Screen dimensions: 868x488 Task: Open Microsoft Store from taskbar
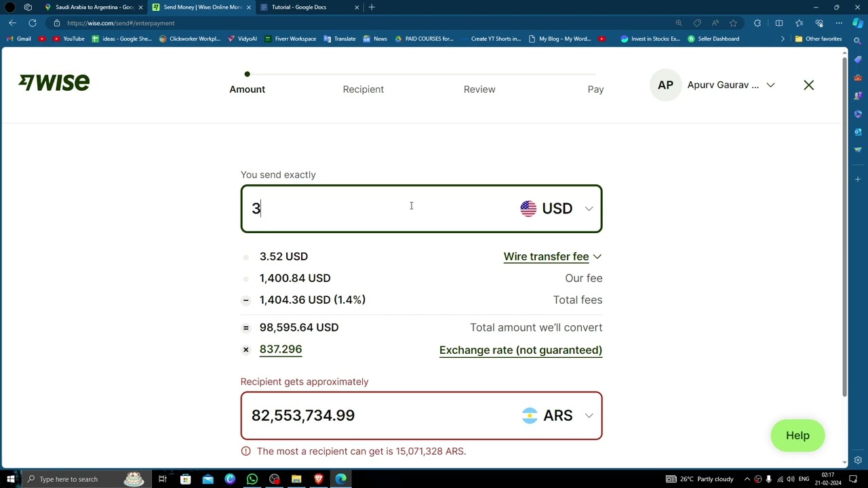coord(185,479)
